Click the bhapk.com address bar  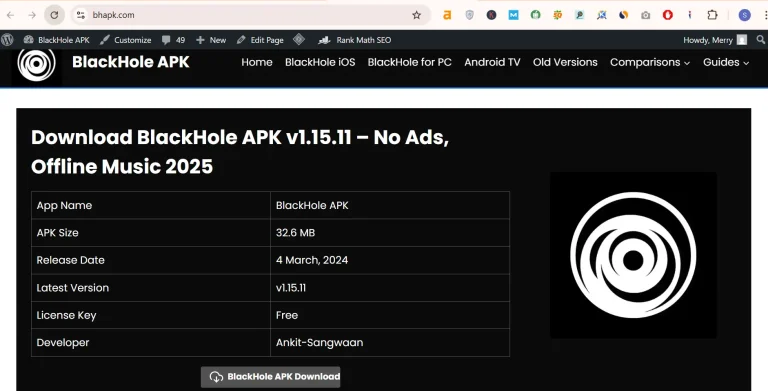250,15
